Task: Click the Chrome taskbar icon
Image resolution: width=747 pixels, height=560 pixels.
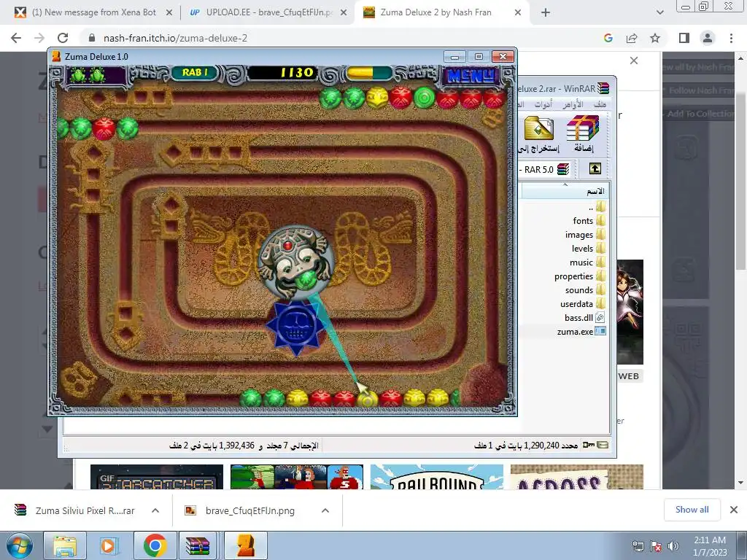Action: click(x=155, y=545)
